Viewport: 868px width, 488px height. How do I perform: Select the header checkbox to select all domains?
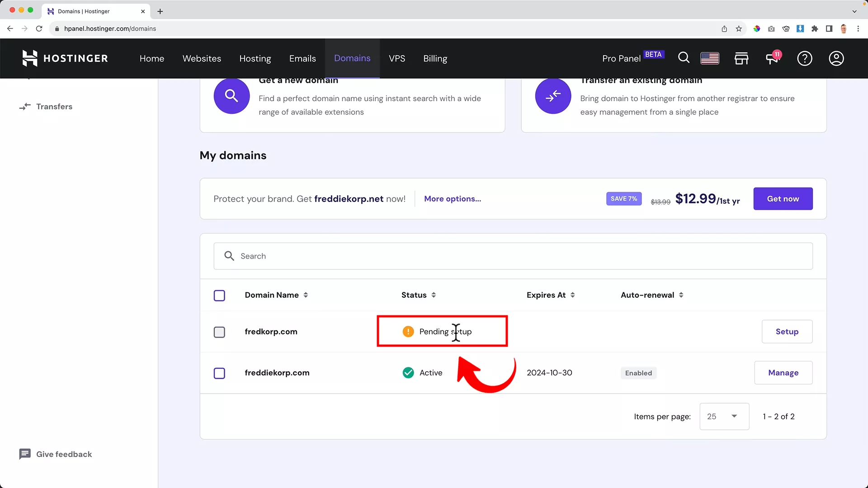(x=219, y=295)
